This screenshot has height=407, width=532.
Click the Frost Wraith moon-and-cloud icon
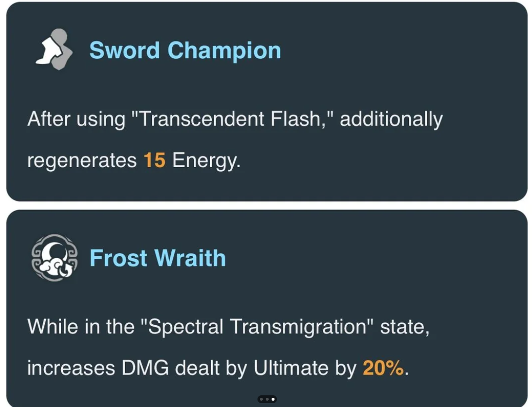(x=55, y=258)
